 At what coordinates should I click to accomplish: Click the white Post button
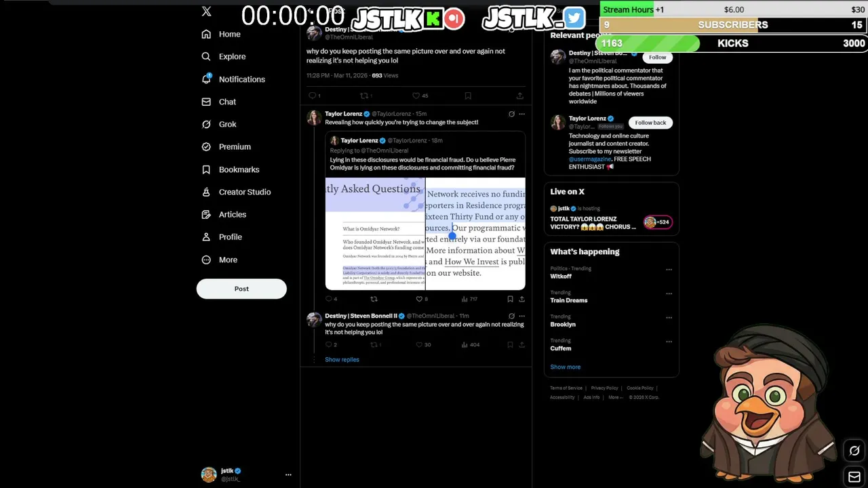[241, 289]
